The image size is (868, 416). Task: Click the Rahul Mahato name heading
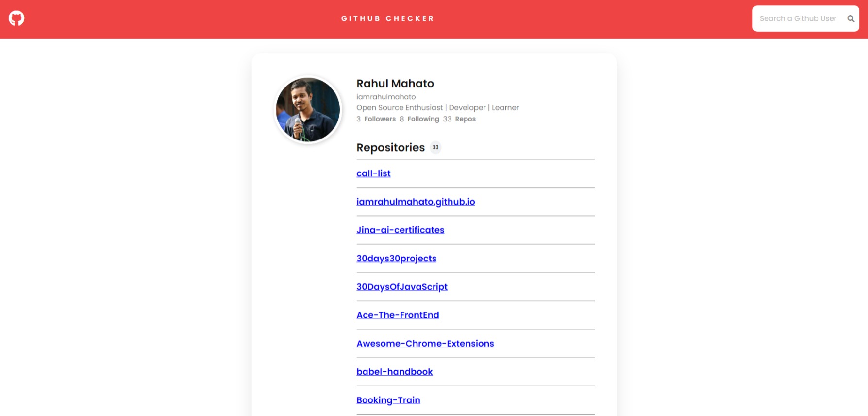[395, 84]
